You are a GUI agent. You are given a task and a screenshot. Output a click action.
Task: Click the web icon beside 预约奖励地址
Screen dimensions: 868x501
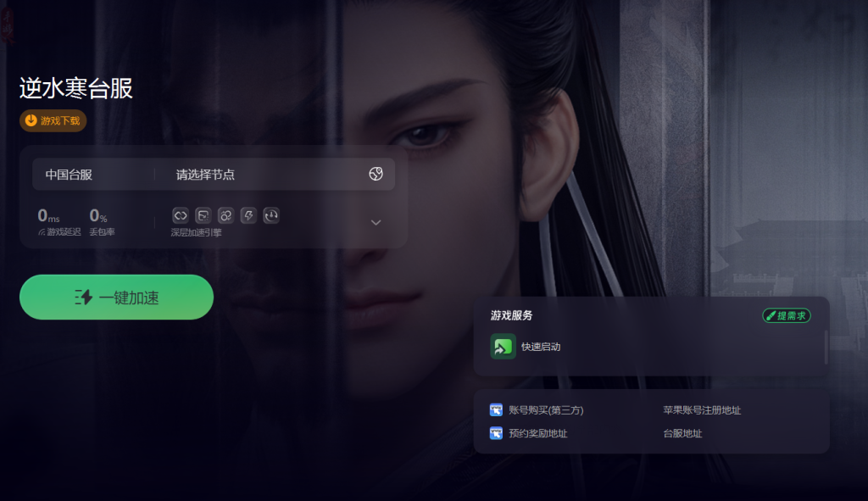(496, 433)
